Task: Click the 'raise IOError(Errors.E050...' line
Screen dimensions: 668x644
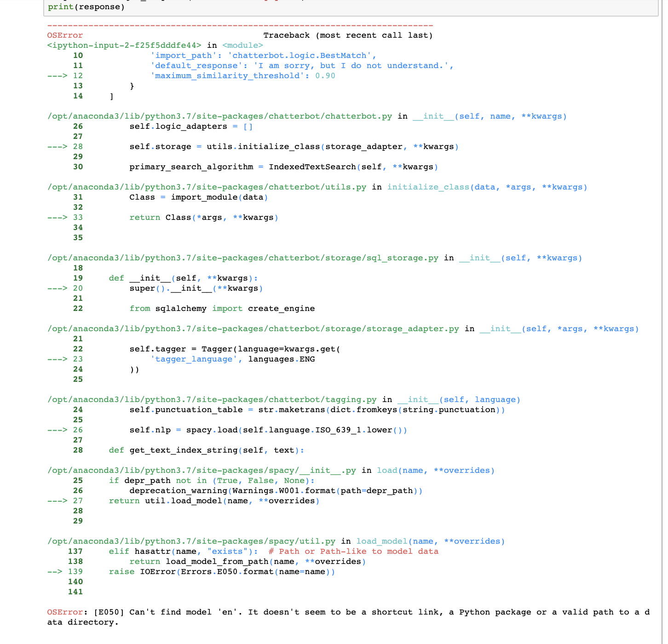Action: (222, 572)
